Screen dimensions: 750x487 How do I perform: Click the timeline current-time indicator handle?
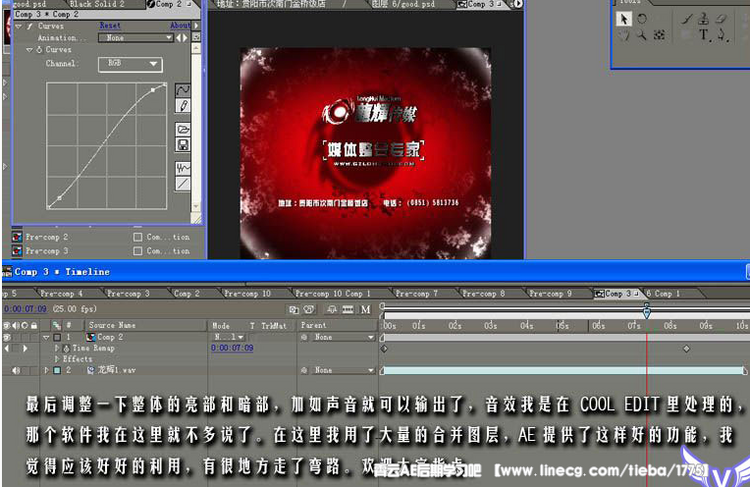coord(647,312)
